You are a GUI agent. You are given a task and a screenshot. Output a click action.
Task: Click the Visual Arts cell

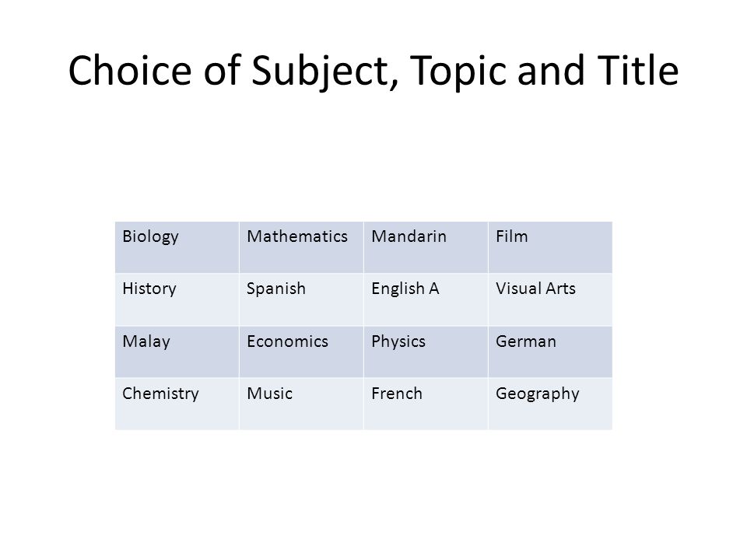pyautogui.click(x=550, y=299)
